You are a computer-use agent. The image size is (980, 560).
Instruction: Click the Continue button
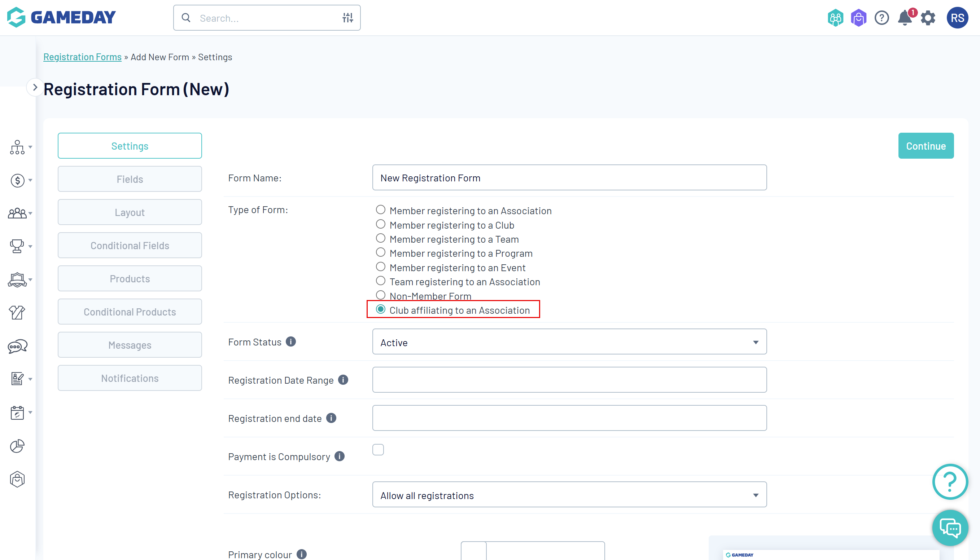point(926,146)
